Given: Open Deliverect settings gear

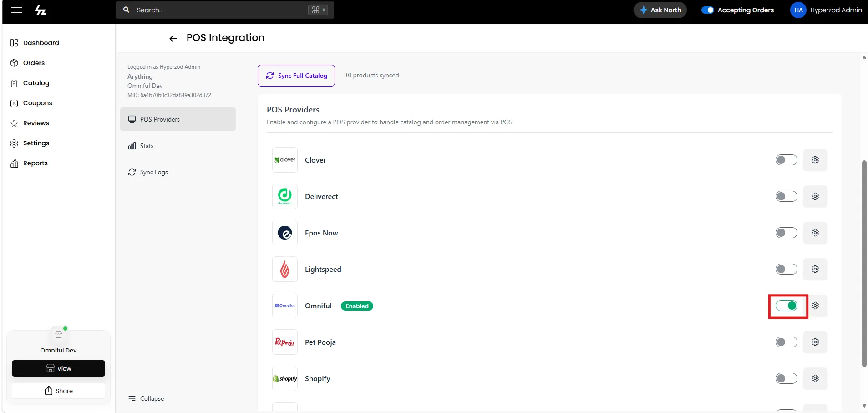Looking at the screenshot, I should point(815,196).
